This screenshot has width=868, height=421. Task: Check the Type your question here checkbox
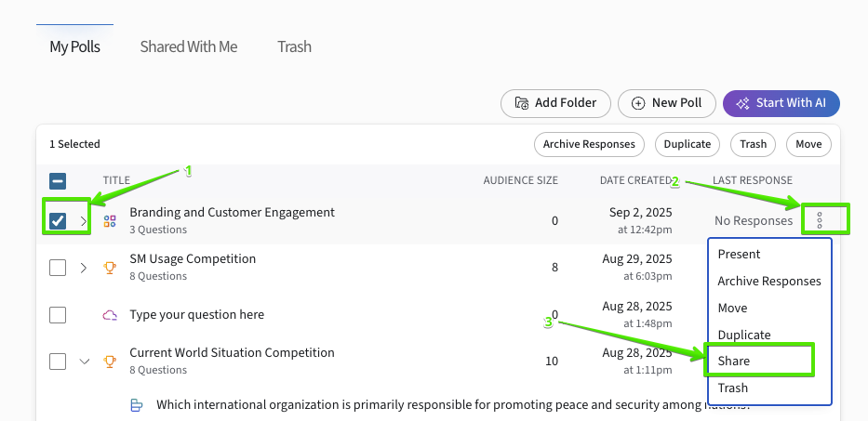(x=58, y=315)
